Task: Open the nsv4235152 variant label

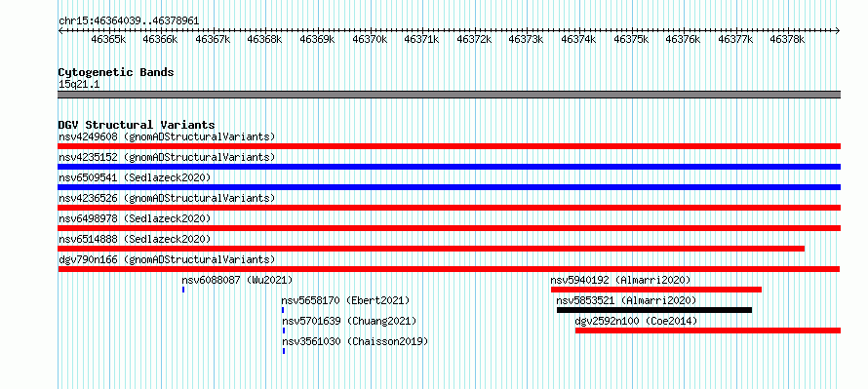Action: [167, 157]
